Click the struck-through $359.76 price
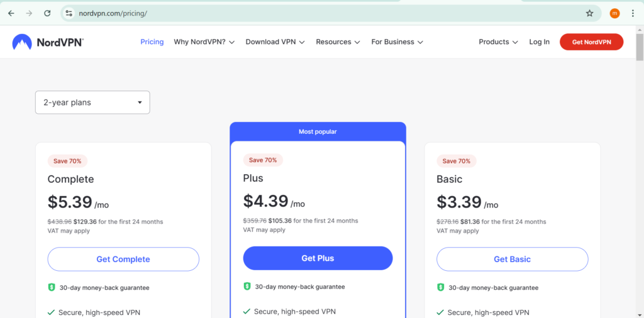This screenshot has height=318, width=644. point(255,221)
